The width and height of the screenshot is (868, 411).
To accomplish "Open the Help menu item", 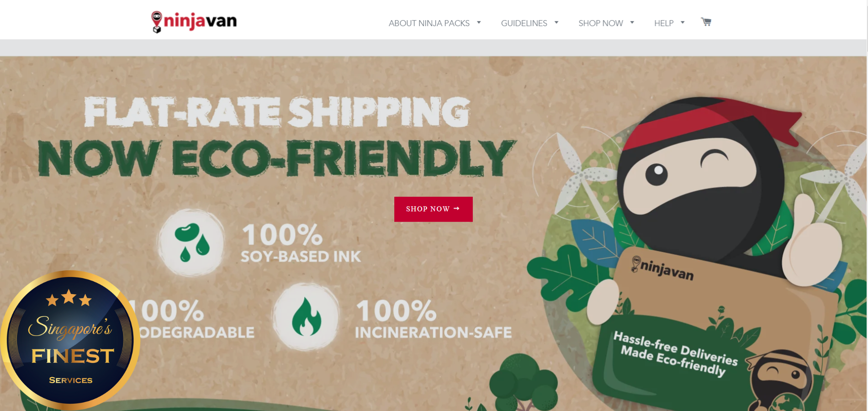I will [x=664, y=23].
